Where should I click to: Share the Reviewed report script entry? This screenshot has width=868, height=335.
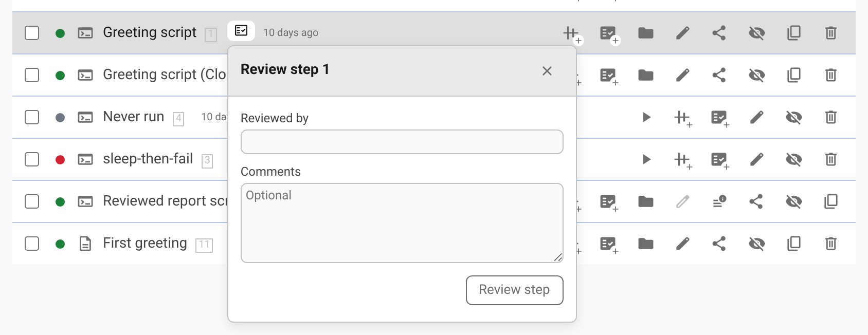[x=756, y=202]
